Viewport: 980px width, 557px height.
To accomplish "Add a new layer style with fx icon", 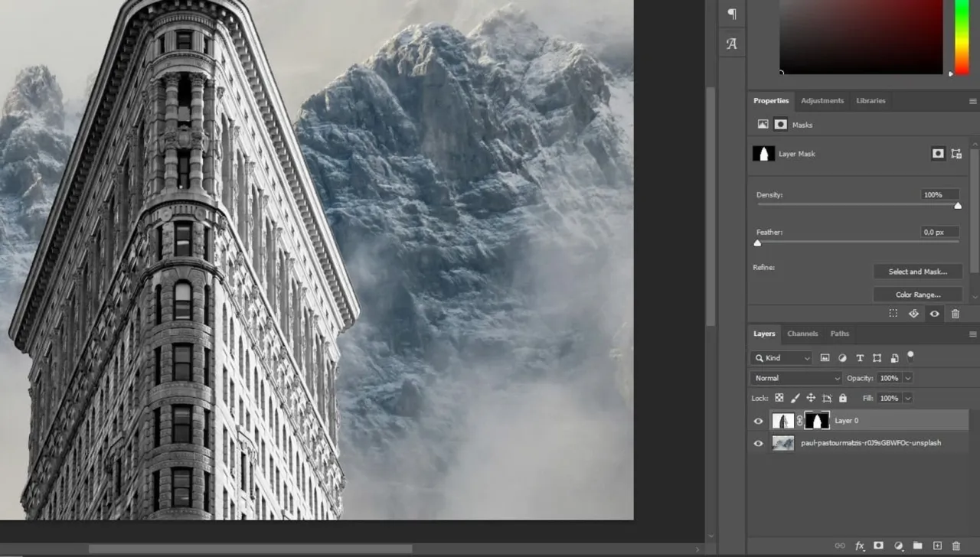I will [860, 546].
